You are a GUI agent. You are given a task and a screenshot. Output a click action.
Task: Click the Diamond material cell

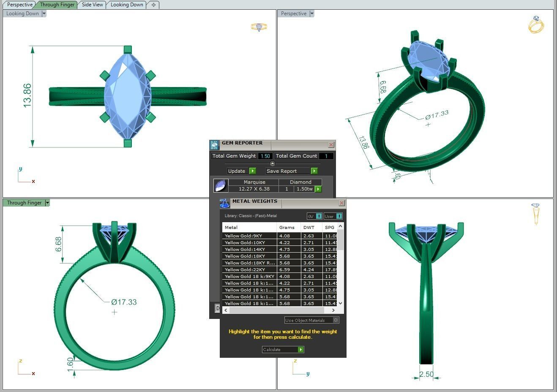coord(300,182)
